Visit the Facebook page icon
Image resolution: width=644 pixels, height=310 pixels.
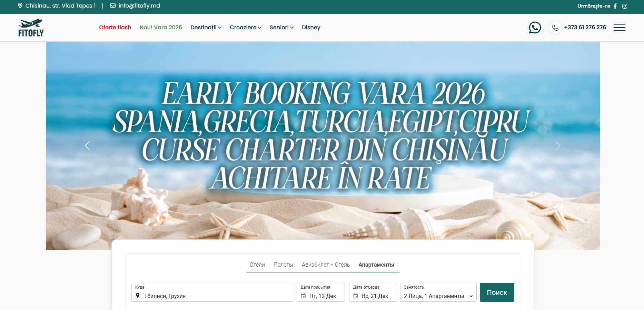(615, 6)
